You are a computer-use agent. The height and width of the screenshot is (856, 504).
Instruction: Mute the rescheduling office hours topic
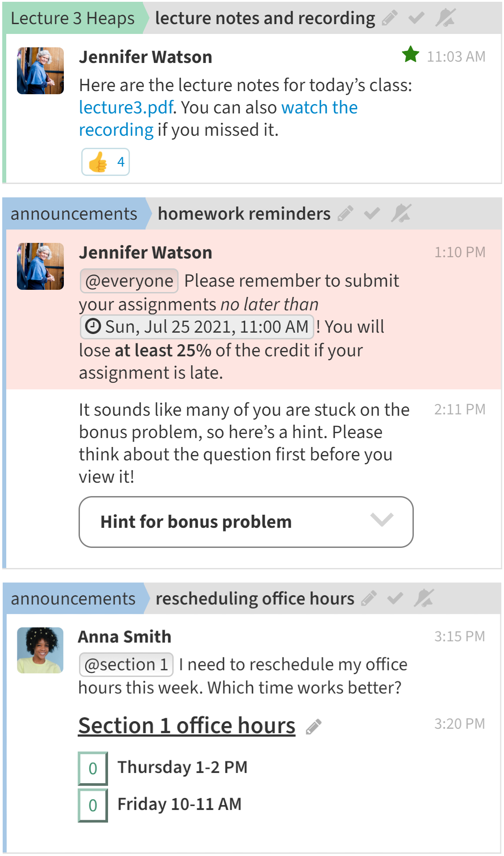click(x=424, y=598)
